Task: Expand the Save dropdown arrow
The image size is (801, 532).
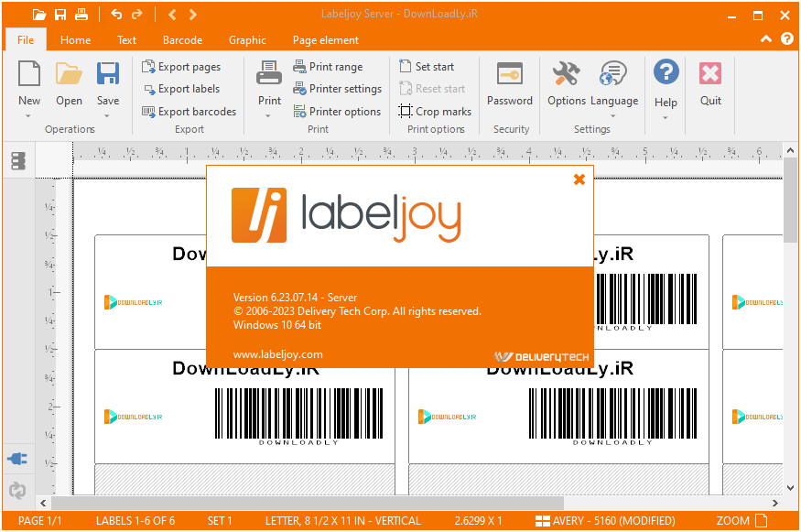Action: pos(107,116)
